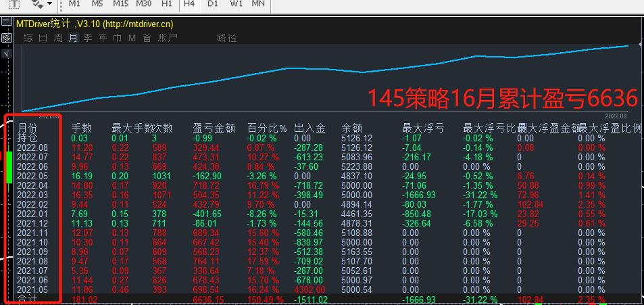Toggle the √ check button on left
This screenshot has height=305, width=644.
point(7,53)
